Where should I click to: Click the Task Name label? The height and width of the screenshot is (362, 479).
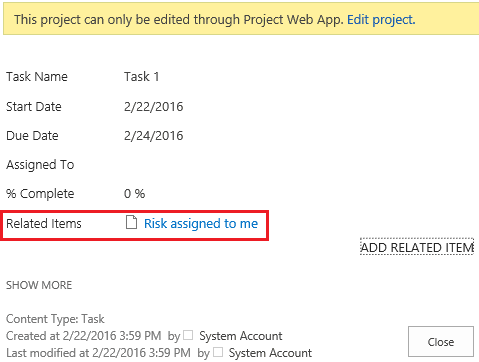pos(37,77)
